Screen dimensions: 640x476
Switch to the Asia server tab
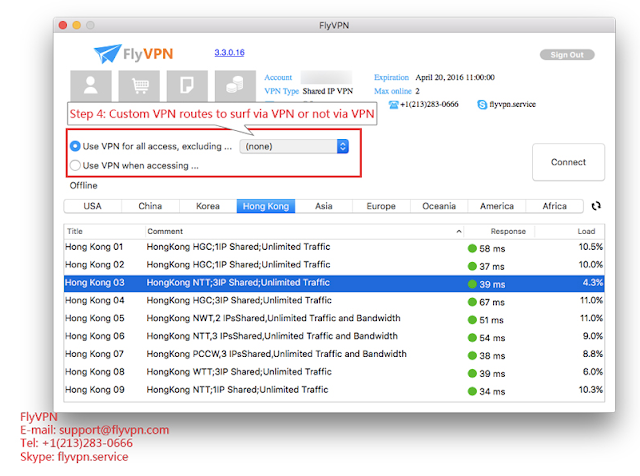(x=324, y=206)
